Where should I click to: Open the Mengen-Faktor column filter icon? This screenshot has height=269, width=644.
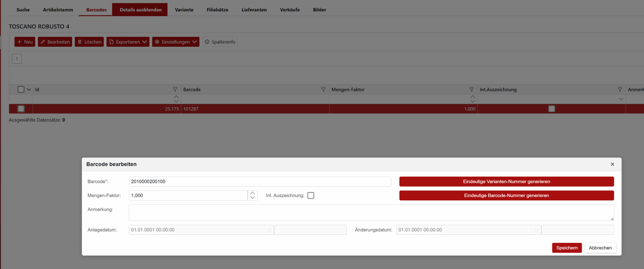click(x=471, y=89)
